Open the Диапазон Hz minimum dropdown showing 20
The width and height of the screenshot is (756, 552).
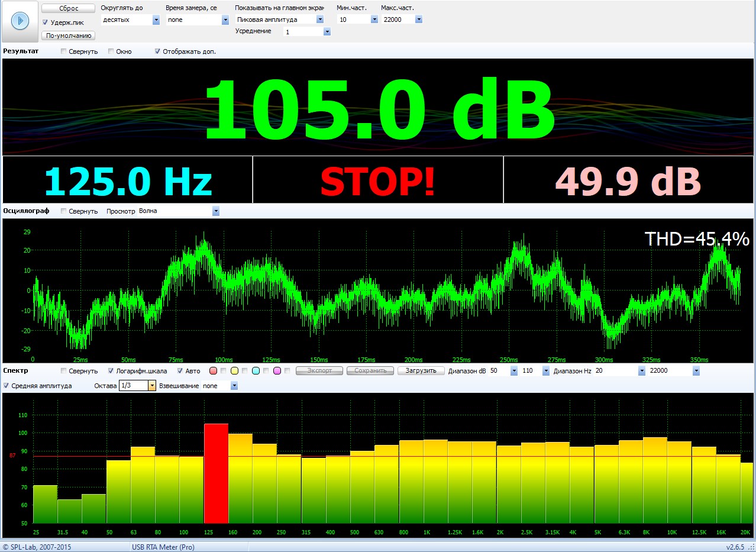click(642, 371)
